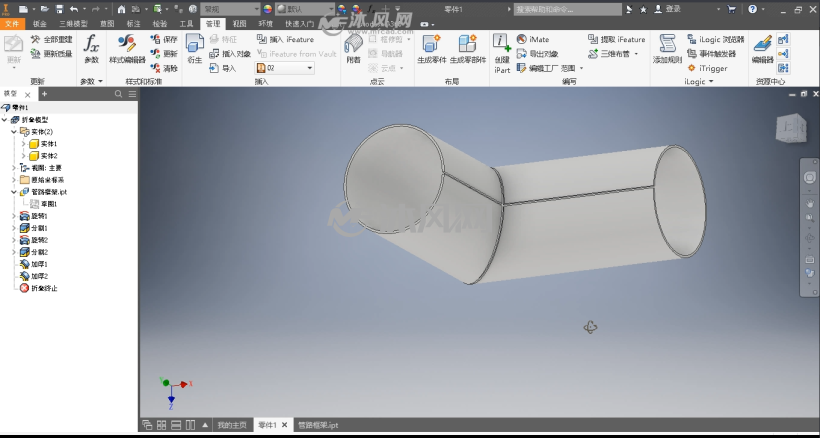Click the 全部重建 (Rebuild All) icon
Viewport: 820px width, 438px height.
pyautogui.click(x=36, y=39)
